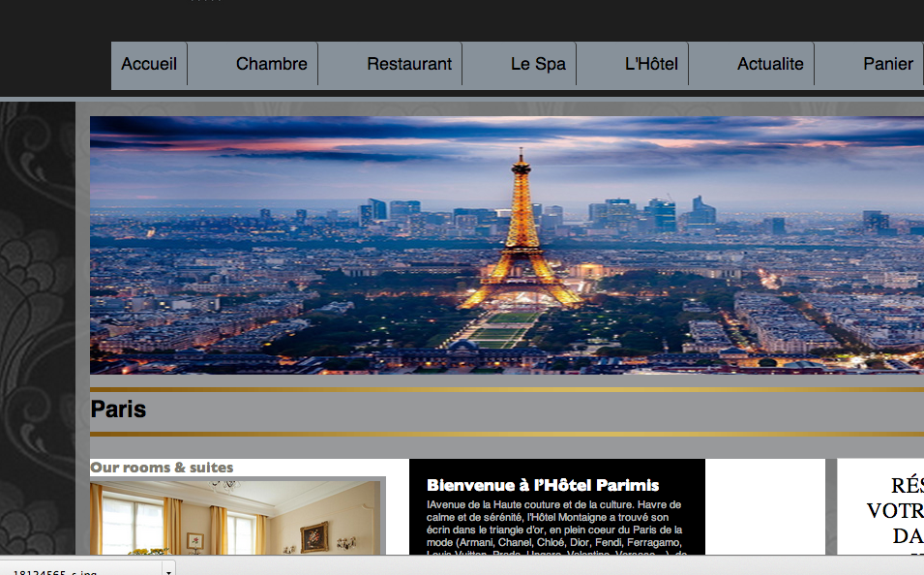Open the Accueil home page
The height and width of the screenshot is (575, 924).
click(149, 64)
